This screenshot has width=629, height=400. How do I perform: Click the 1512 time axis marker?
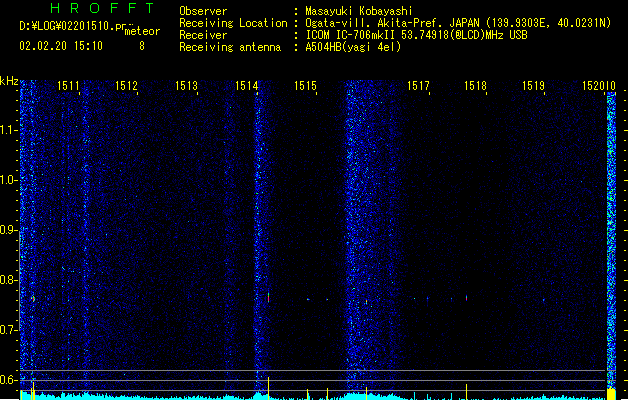[x=126, y=86]
